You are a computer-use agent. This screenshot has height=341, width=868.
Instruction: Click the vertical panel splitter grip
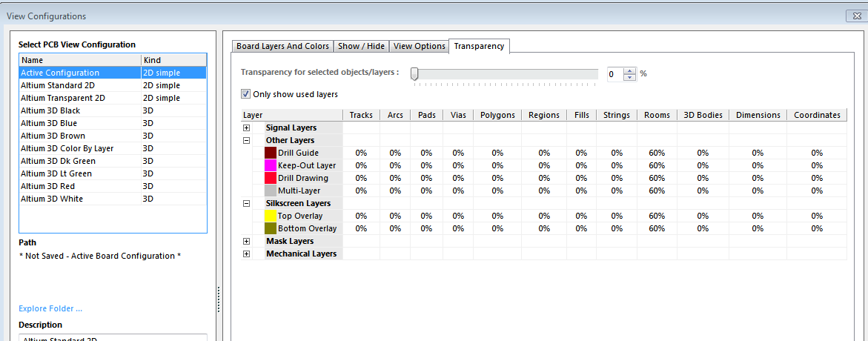coord(219,299)
